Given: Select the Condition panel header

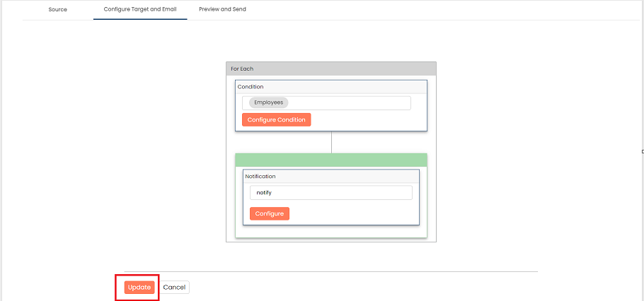Looking at the screenshot, I should [x=331, y=87].
